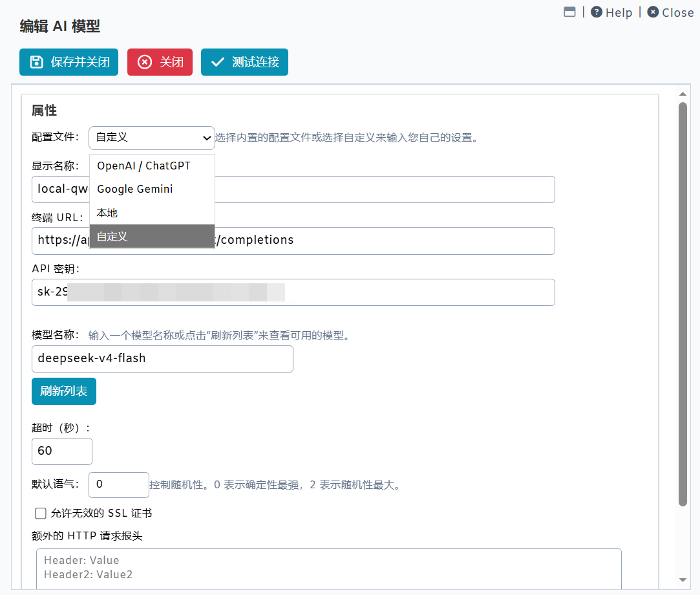Viewport: 700px width, 595px height.
Task: Click the vertical scrollbar thumb
Action: 683,304
